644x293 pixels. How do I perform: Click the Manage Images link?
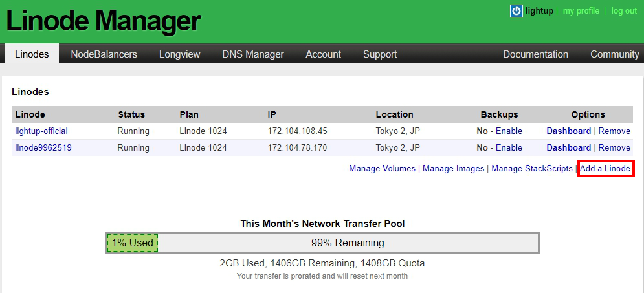click(454, 169)
